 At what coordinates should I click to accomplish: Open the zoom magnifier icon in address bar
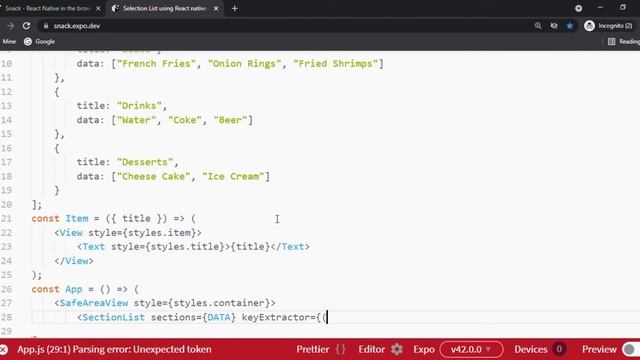point(538,26)
